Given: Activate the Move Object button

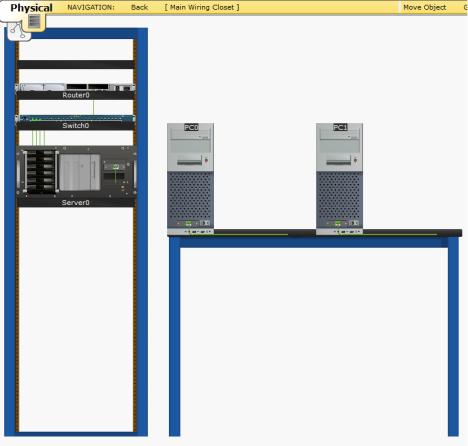Looking at the screenshot, I should pos(424,7).
